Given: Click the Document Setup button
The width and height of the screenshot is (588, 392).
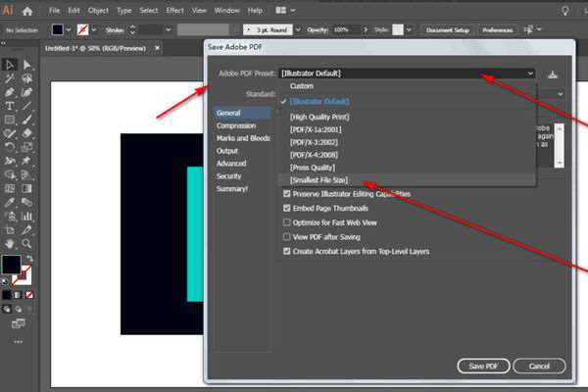Looking at the screenshot, I should coord(448,30).
